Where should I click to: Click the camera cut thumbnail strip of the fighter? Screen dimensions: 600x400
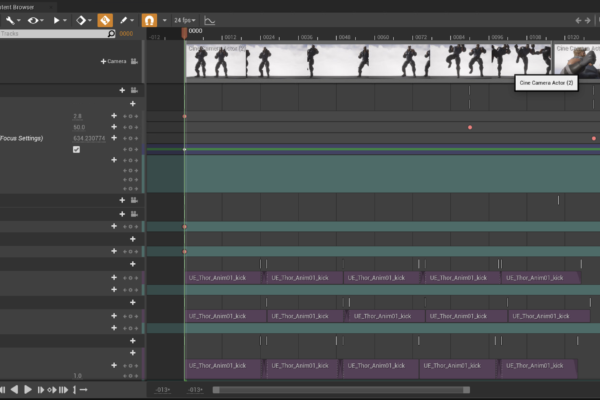368,61
